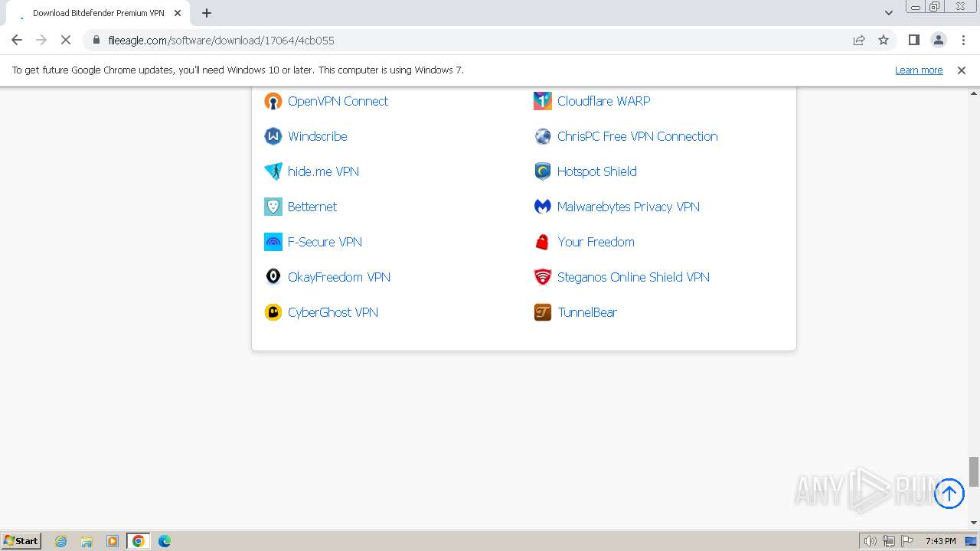View site information via lock icon
The width and height of the screenshot is (980, 551).
pyautogui.click(x=96, y=40)
